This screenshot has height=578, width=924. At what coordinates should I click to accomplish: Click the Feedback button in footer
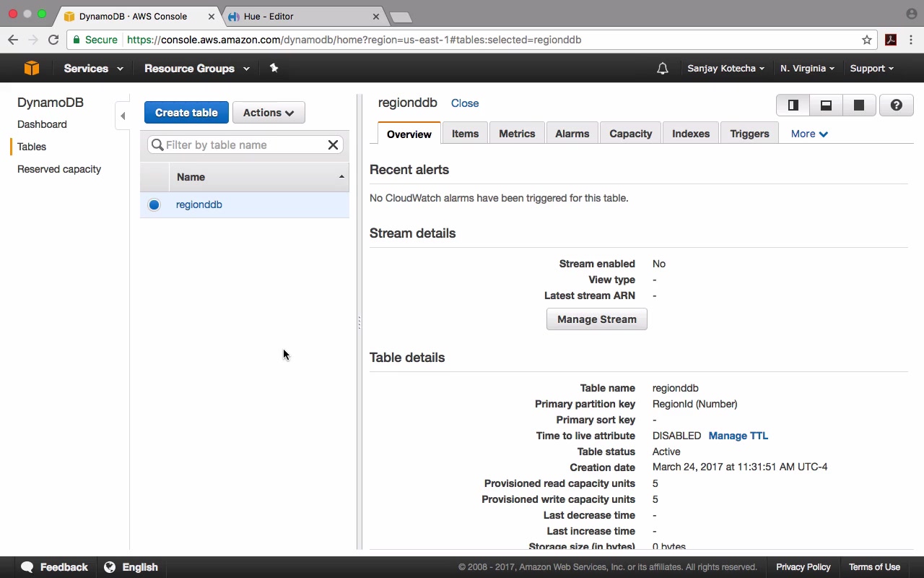point(55,567)
